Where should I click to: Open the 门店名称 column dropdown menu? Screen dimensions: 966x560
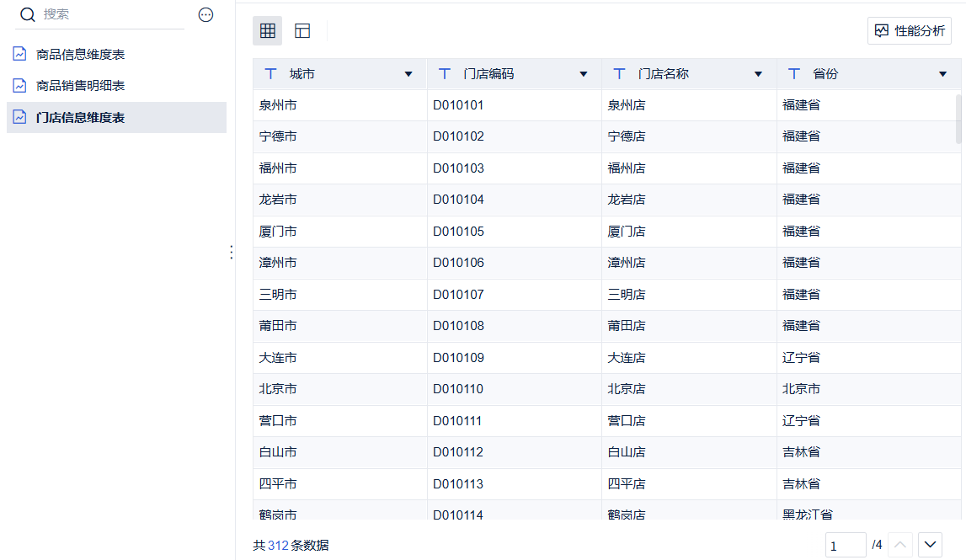pos(758,74)
